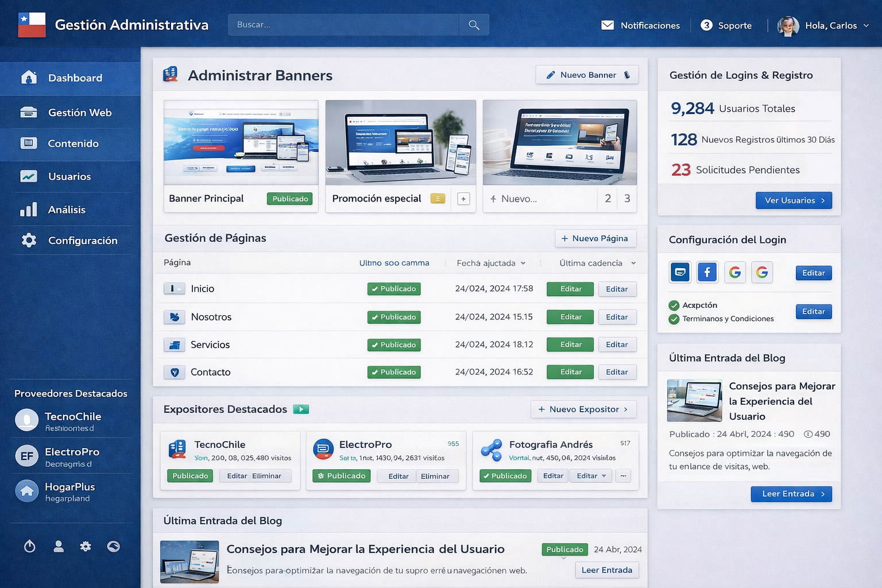Screen dimensions: 882x588
Task: Click the Nuevo... add banner slot
Action: [513, 199]
